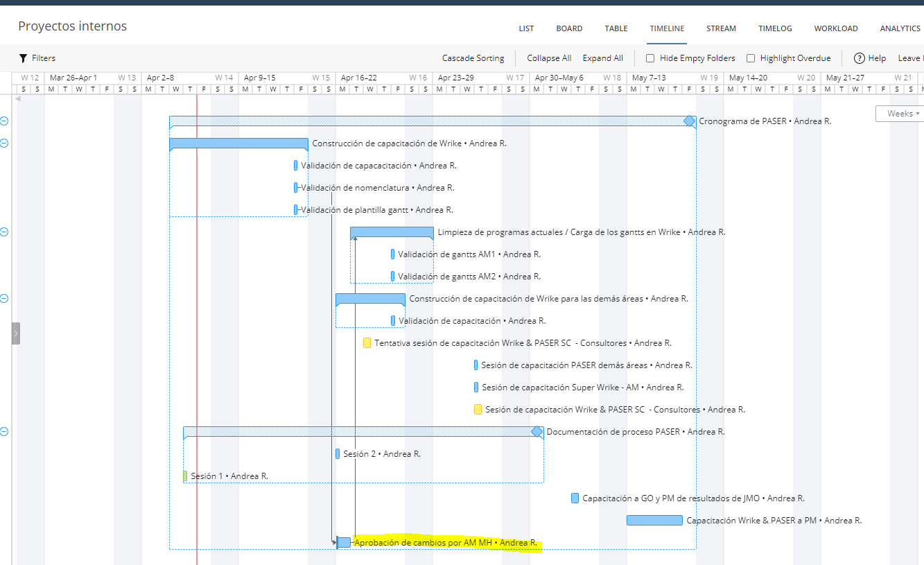
Task: Click the Documentación de proceso PASER milestone diamond
Action: tap(537, 432)
